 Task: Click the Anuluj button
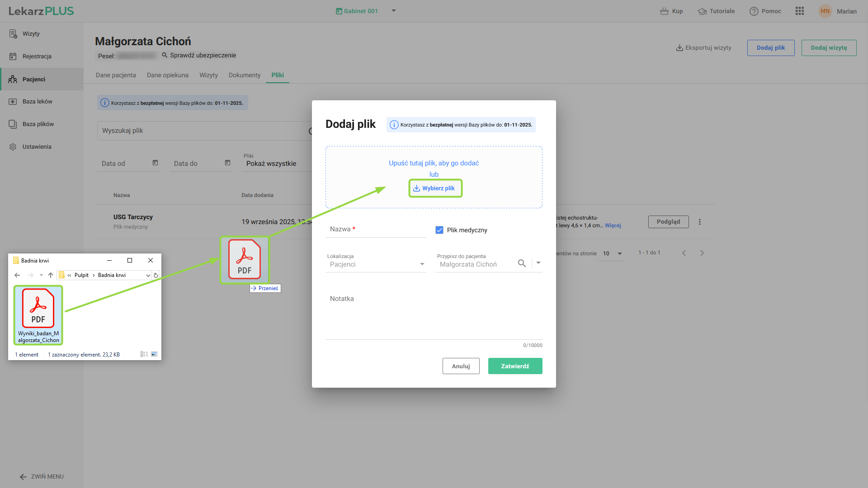(x=461, y=366)
